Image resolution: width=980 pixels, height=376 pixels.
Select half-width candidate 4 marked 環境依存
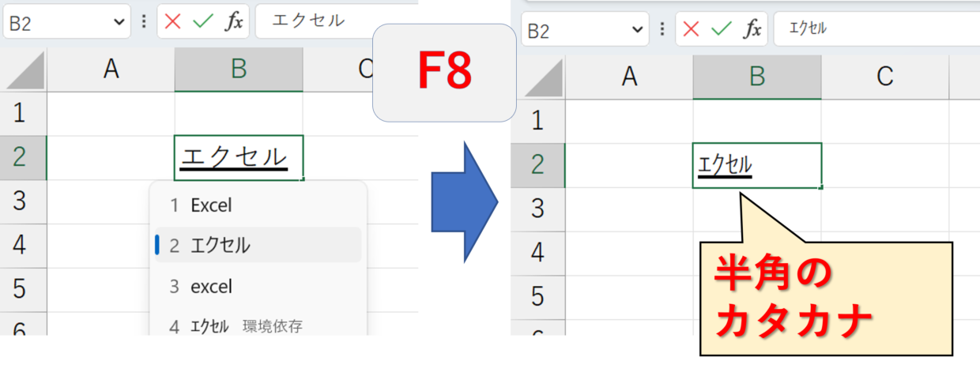point(209,325)
